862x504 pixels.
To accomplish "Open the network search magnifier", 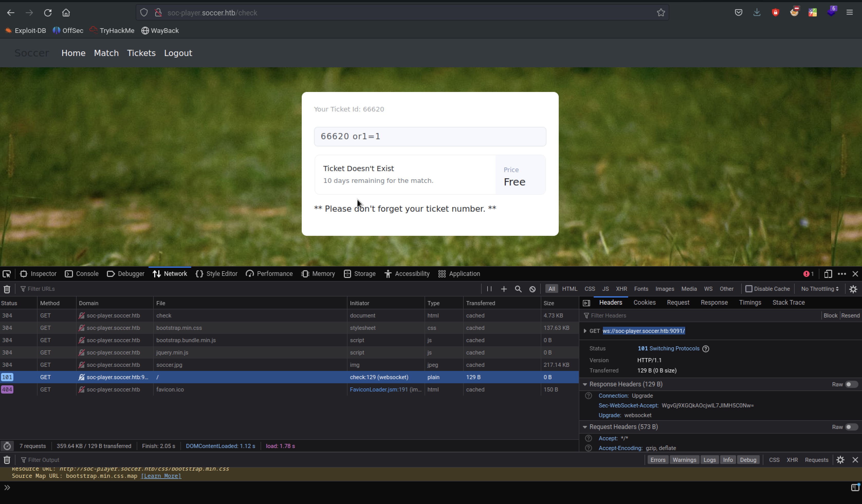I will [518, 289].
